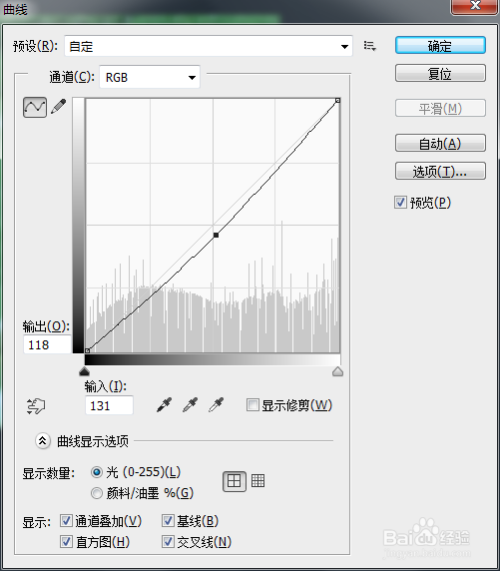
Task: Uncheck the 直方图(H) histogram checkbox
Action: pyautogui.click(x=66, y=542)
